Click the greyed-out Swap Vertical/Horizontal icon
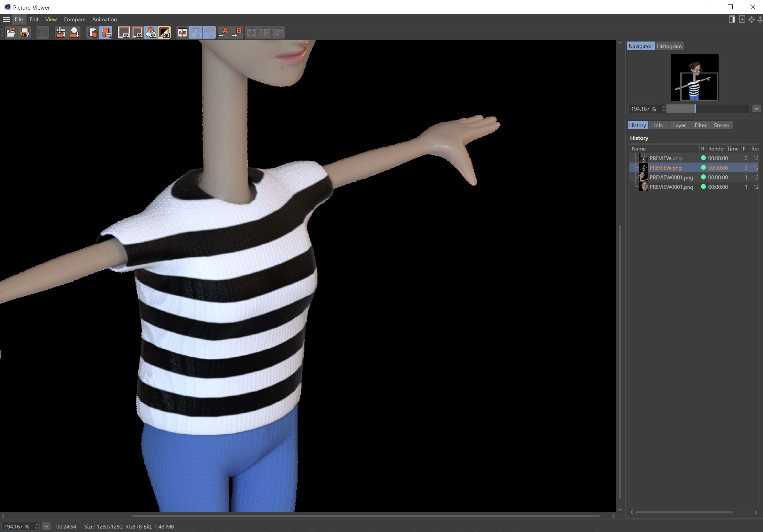 [x=278, y=33]
